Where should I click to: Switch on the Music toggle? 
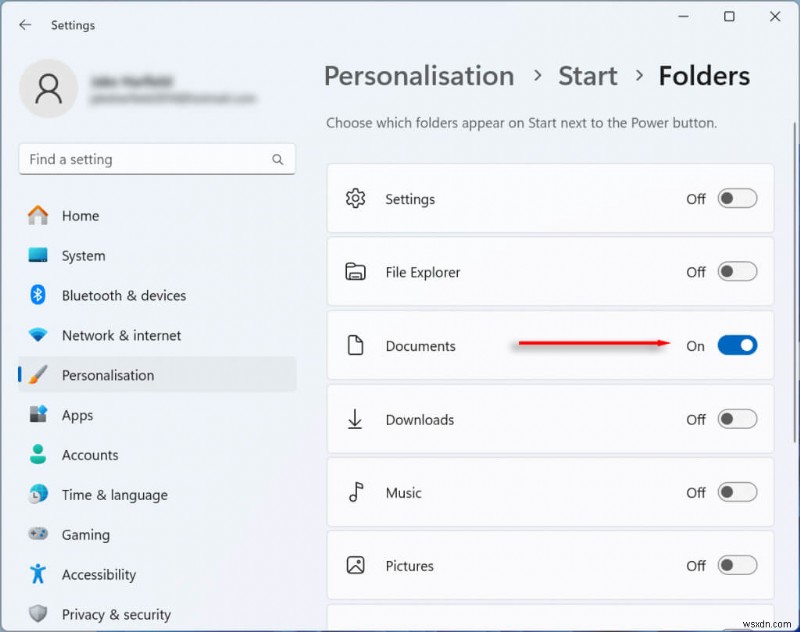(x=737, y=492)
